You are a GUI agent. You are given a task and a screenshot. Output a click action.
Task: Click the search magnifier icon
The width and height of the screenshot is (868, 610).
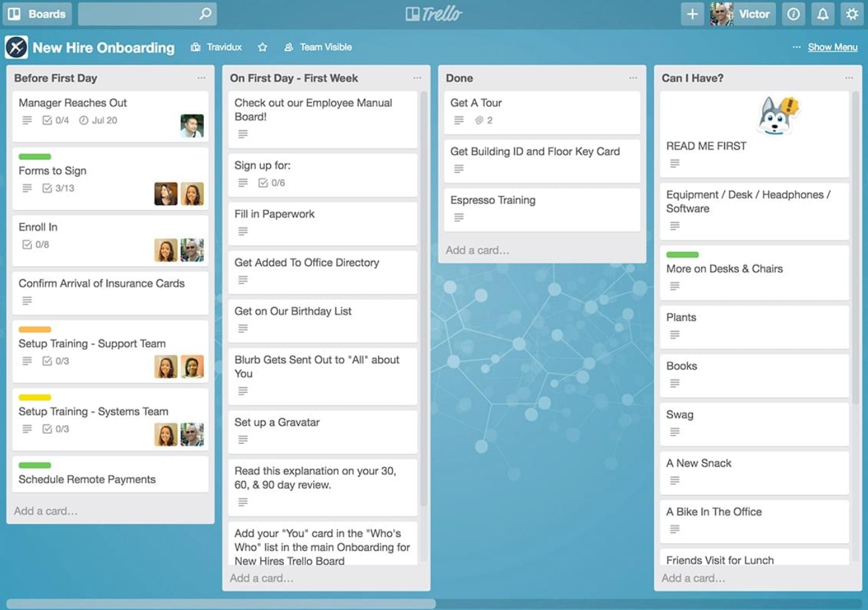(x=205, y=14)
